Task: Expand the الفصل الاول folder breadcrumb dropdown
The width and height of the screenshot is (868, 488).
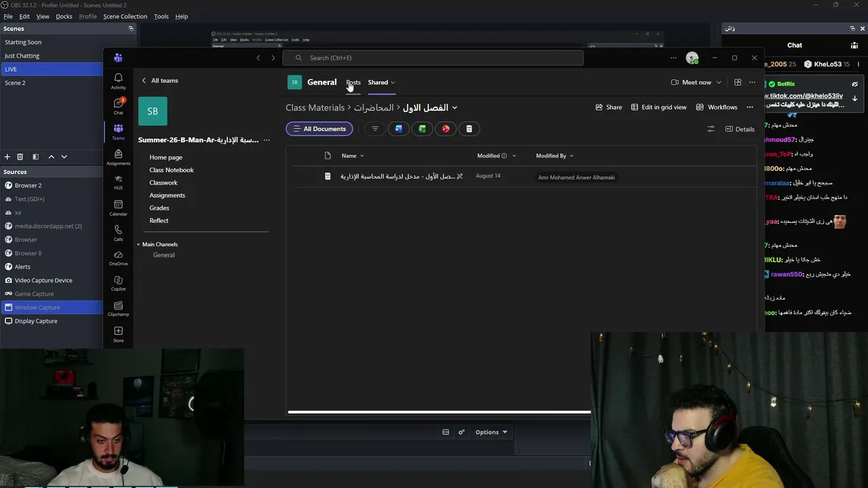Action: coord(454,108)
